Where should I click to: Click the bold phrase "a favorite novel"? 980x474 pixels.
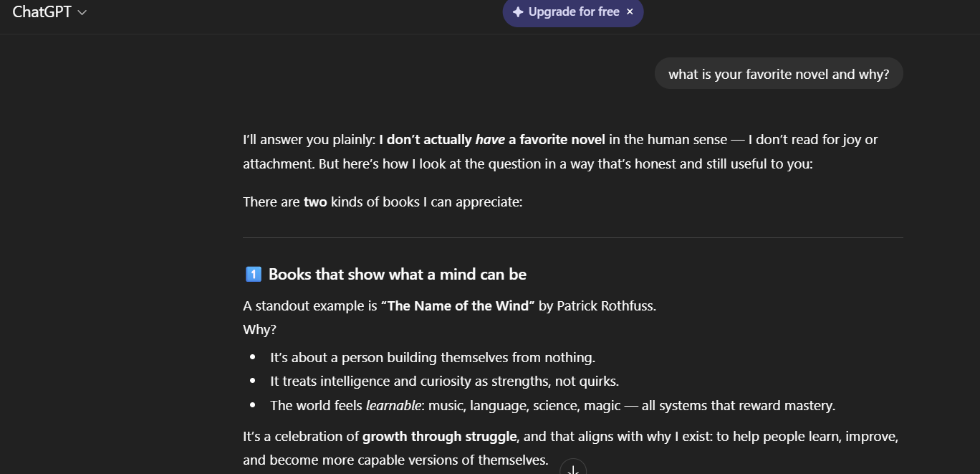[557, 140]
